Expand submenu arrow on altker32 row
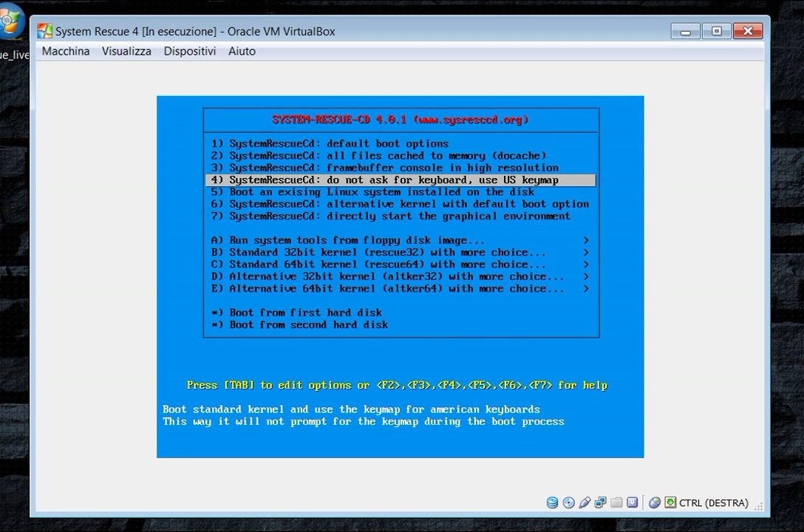This screenshot has width=804, height=532. click(x=586, y=277)
